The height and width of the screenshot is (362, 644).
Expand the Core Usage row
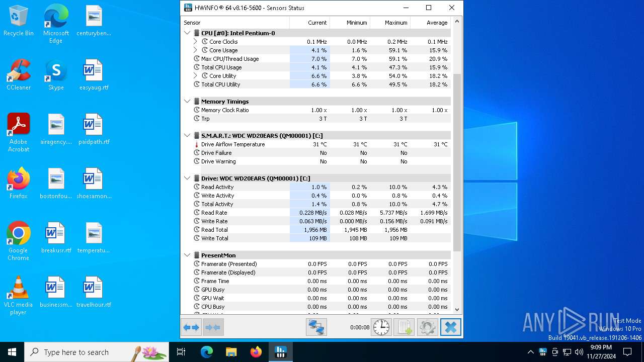195,50
